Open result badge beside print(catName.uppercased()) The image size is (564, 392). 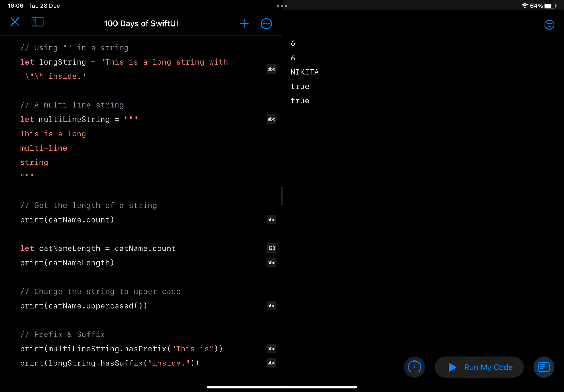pos(271,306)
